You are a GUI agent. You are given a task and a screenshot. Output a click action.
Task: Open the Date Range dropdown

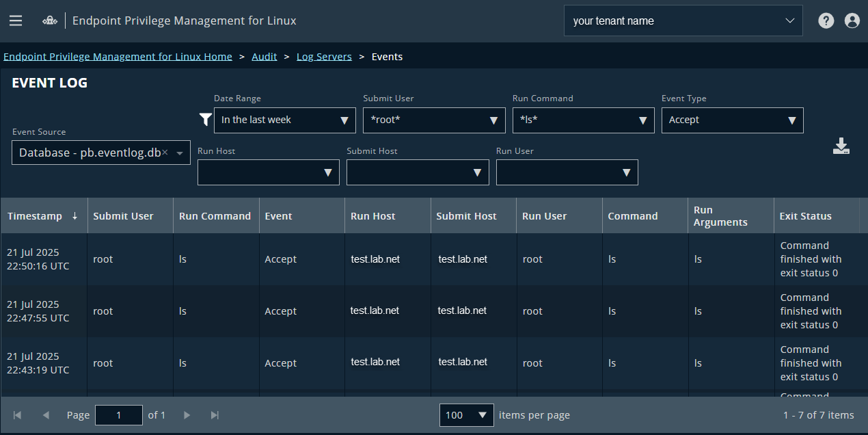[x=285, y=120]
